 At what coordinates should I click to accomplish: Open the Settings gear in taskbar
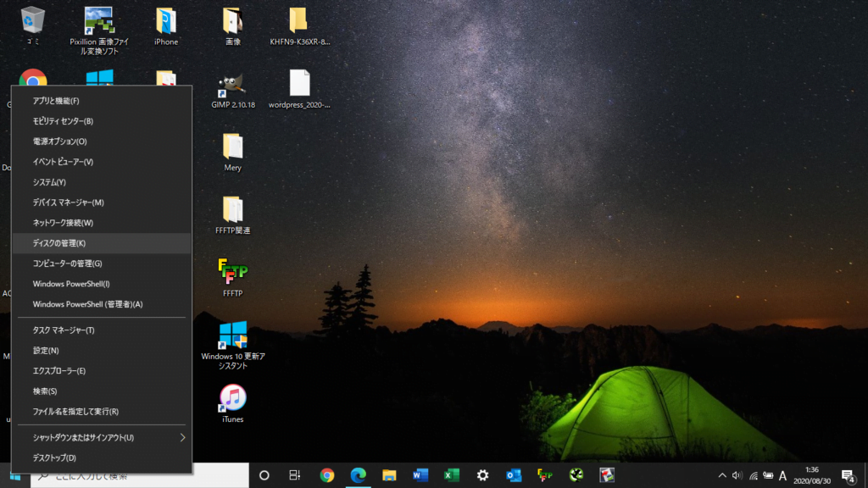pyautogui.click(x=482, y=475)
